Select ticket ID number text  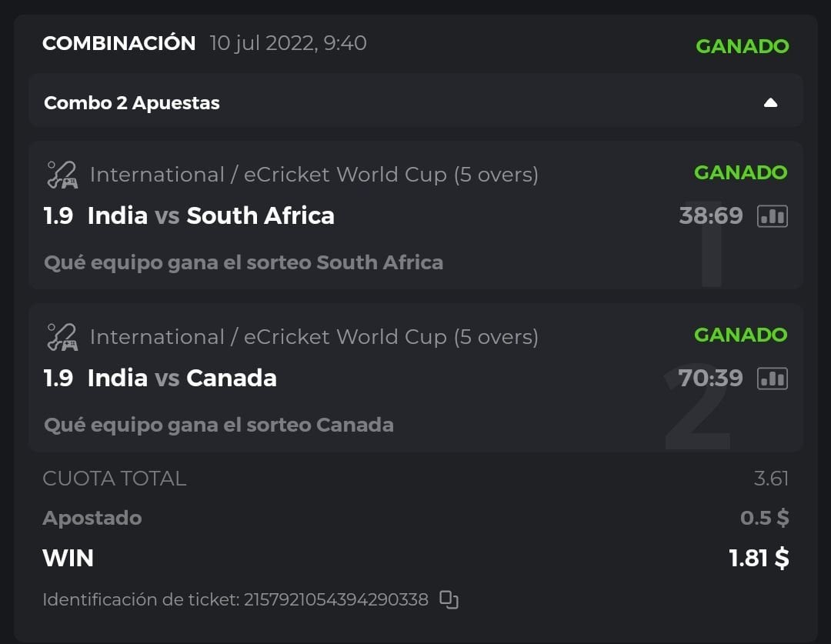tap(335, 599)
